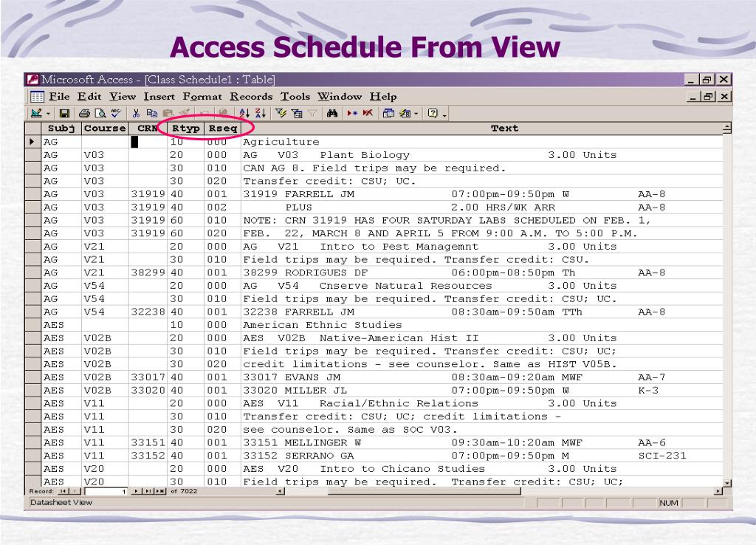This screenshot has height=545, width=756.
Task: Sort records descending with the Z-A icon
Action: coord(261,113)
